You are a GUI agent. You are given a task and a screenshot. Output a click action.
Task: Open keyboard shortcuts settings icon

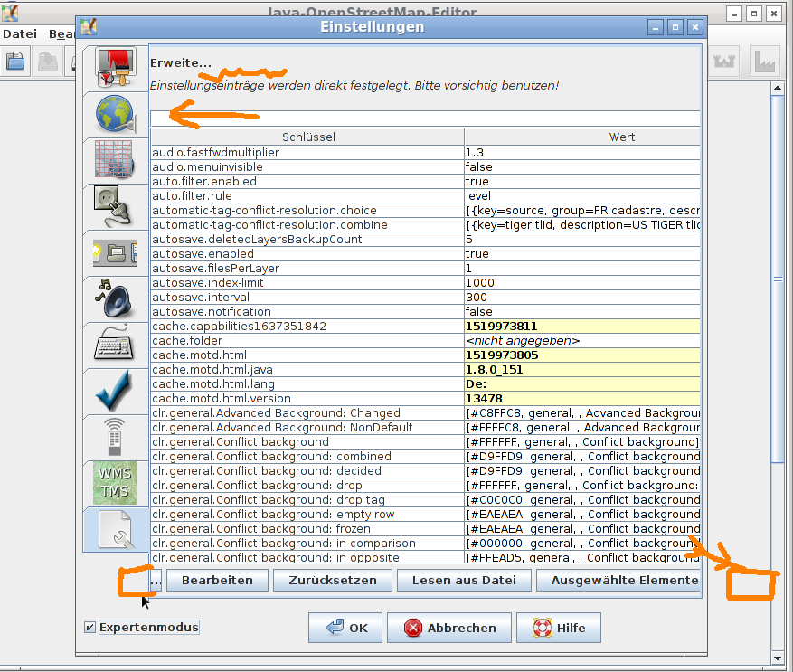[115, 345]
